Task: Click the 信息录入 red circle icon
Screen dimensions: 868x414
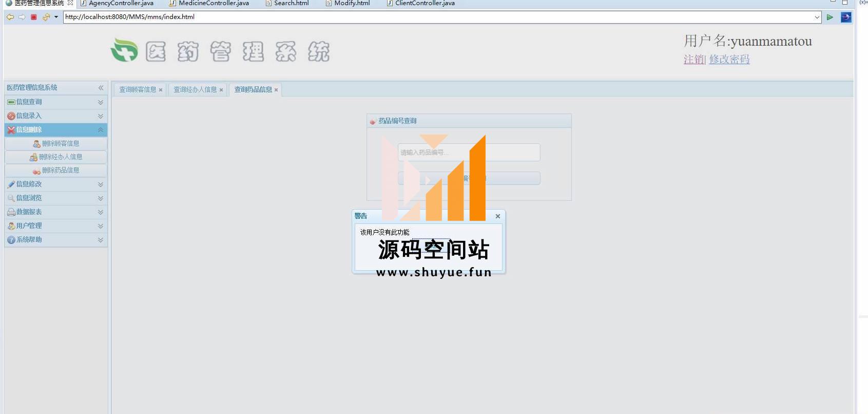Action: tap(11, 116)
